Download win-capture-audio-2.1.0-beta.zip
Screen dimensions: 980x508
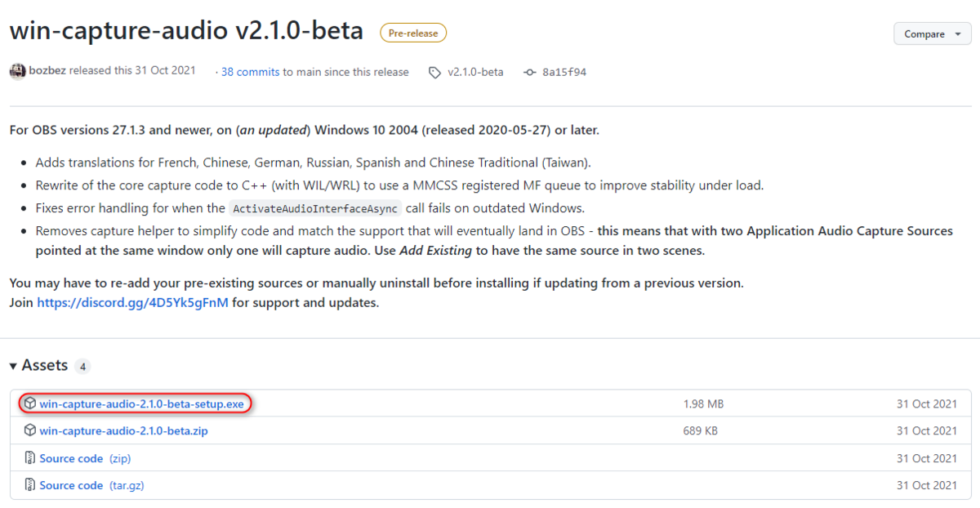[x=123, y=430]
